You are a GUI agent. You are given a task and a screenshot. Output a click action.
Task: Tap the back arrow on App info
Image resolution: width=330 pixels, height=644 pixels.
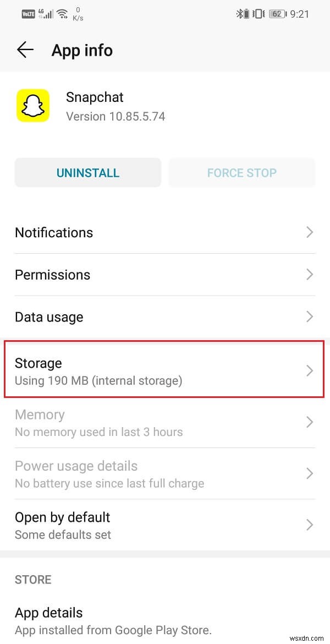point(25,50)
